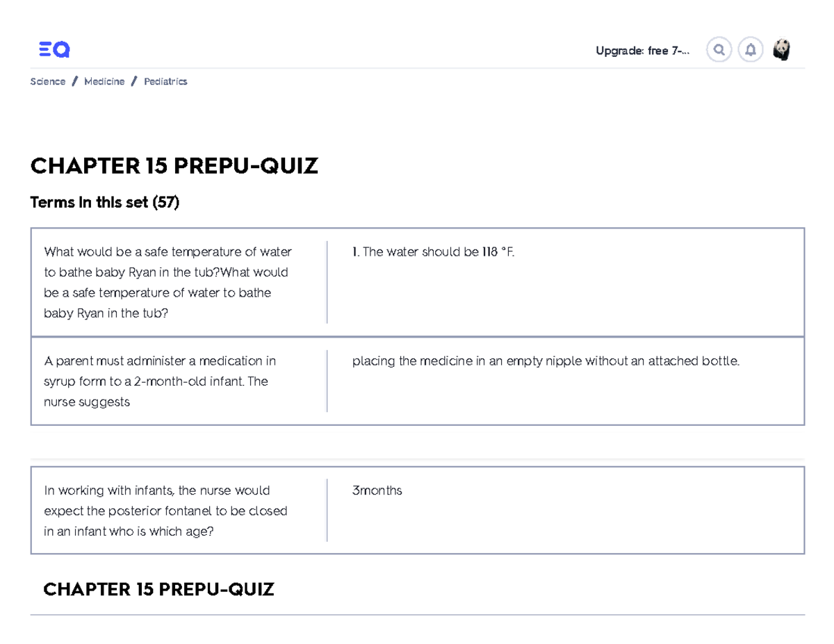Open the search icon in the header
Image resolution: width=834 pixels, height=644 pixels.
(x=719, y=49)
